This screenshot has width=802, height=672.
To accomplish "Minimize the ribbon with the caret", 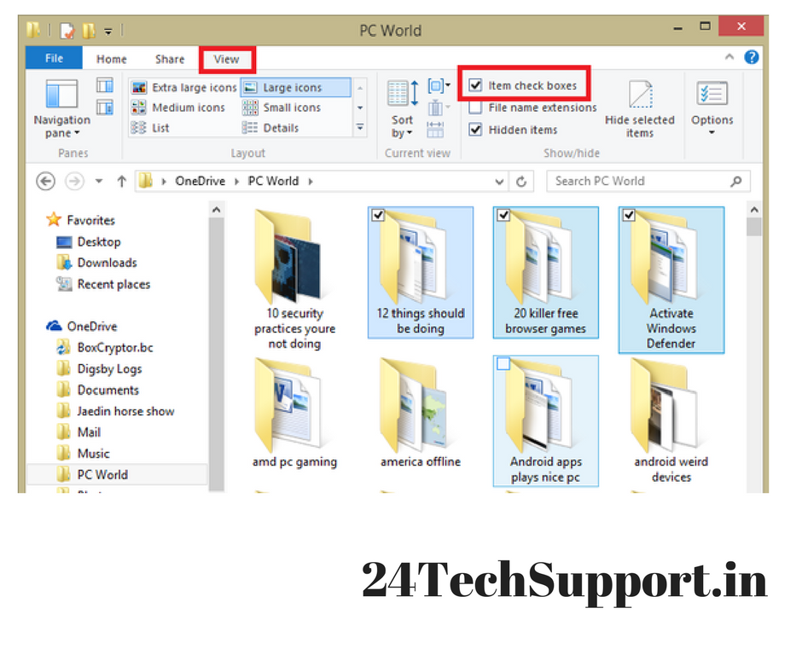I will 729,57.
